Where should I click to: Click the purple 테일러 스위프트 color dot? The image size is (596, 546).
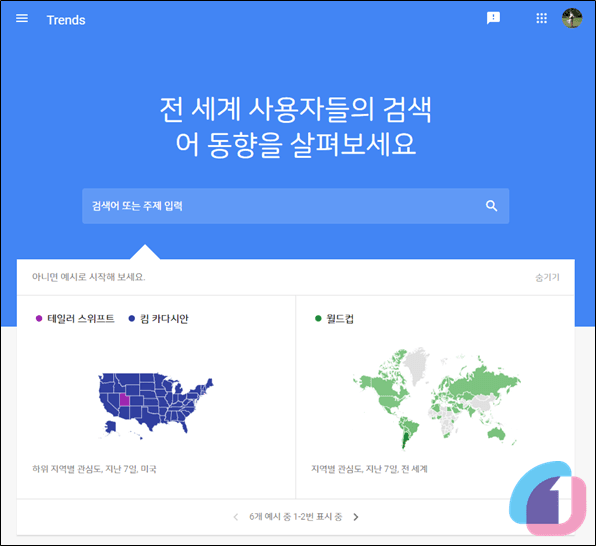pyautogui.click(x=39, y=318)
